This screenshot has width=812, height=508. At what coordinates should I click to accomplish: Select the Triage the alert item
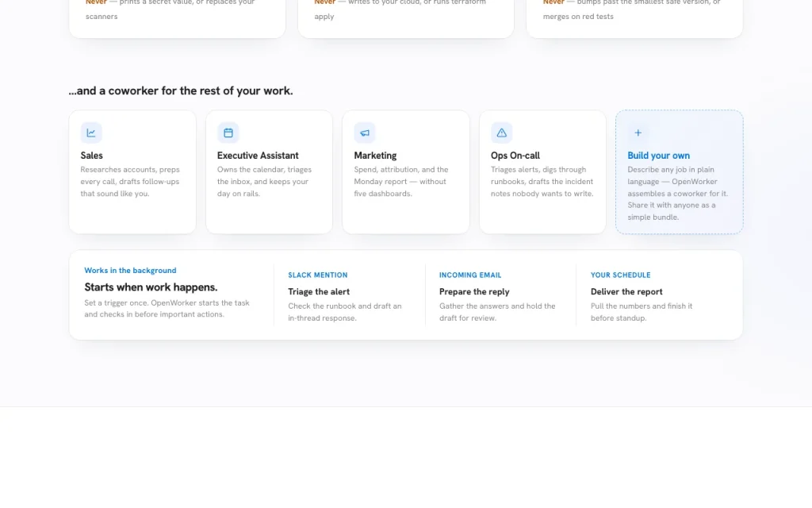point(319,292)
